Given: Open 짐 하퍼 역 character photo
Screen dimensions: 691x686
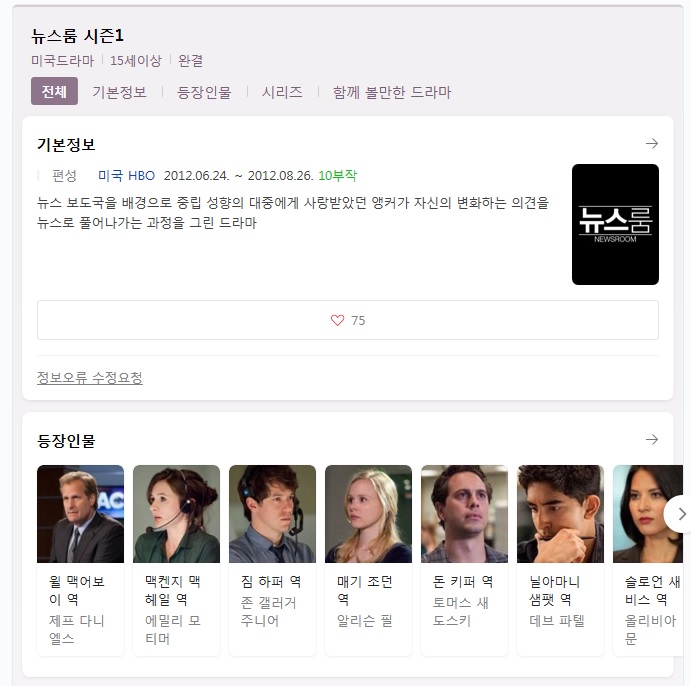Looking at the screenshot, I should 272,514.
